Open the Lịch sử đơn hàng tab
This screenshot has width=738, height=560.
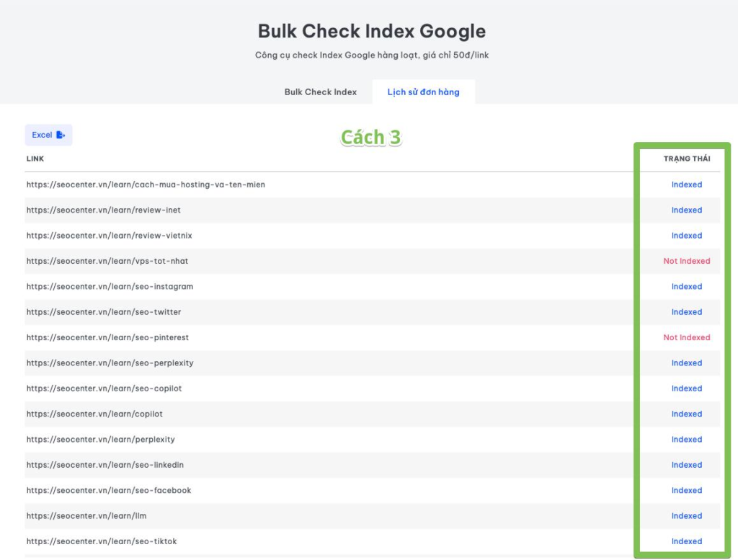coord(423,92)
